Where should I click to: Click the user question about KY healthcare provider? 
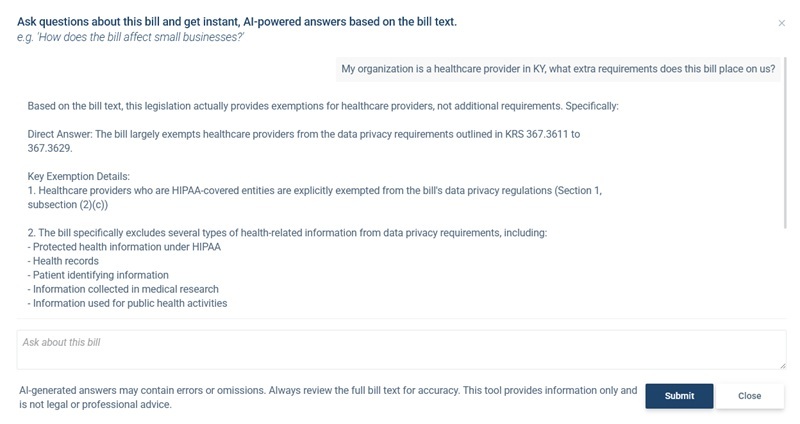(x=558, y=70)
